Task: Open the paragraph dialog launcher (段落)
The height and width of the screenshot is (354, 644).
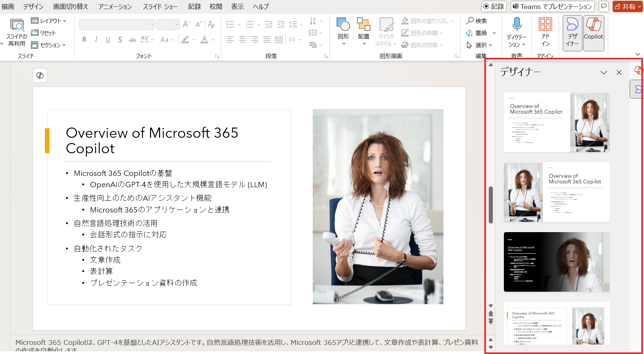Action: 326,56
